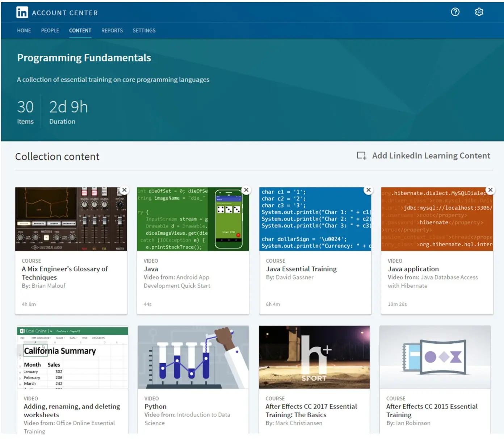Image resolution: width=504 pixels, height=439 pixels.
Task: Select the Content tab
Action: 80,30
